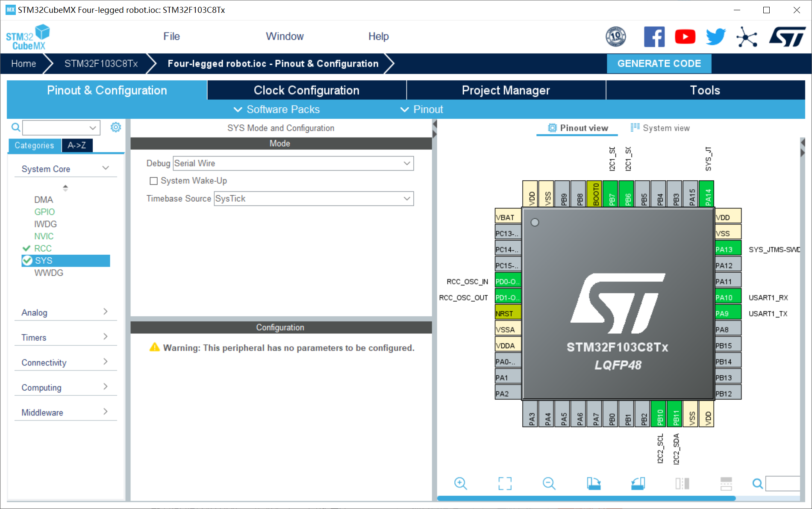Click the pinout horizontal scrollbar

click(x=586, y=498)
